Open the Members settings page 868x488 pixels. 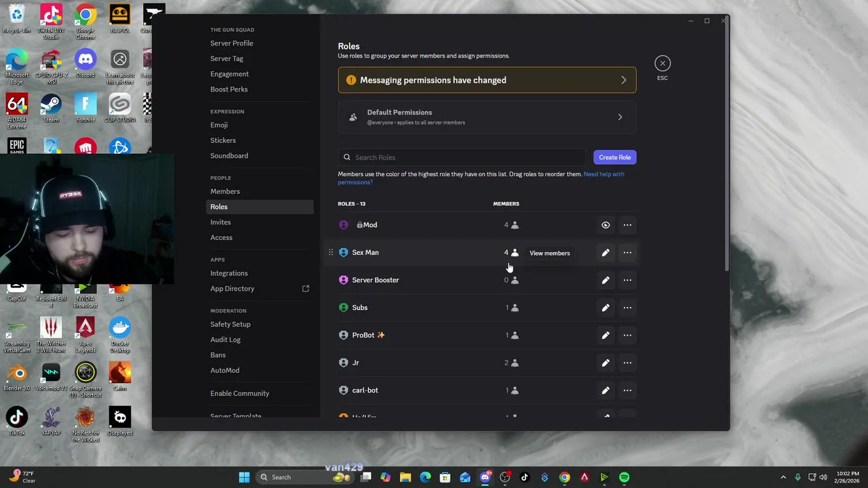(x=225, y=191)
